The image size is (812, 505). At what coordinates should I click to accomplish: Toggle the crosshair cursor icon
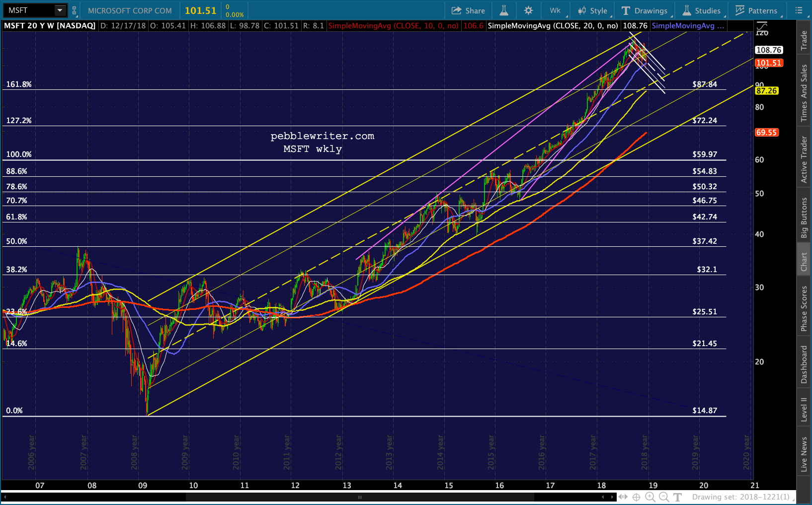click(x=637, y=497)
